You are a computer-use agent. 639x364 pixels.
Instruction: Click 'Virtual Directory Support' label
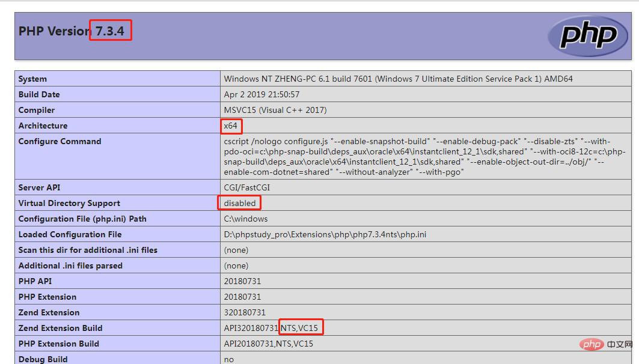coord(69,203)
